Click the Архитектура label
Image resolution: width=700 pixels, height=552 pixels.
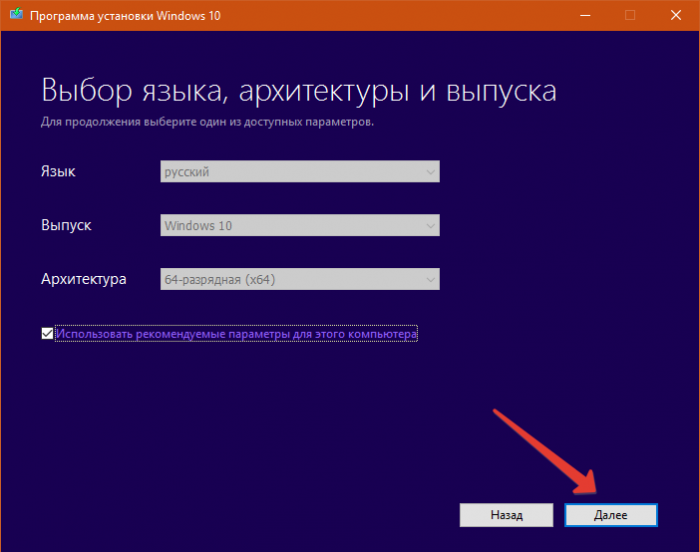[83, 279]
